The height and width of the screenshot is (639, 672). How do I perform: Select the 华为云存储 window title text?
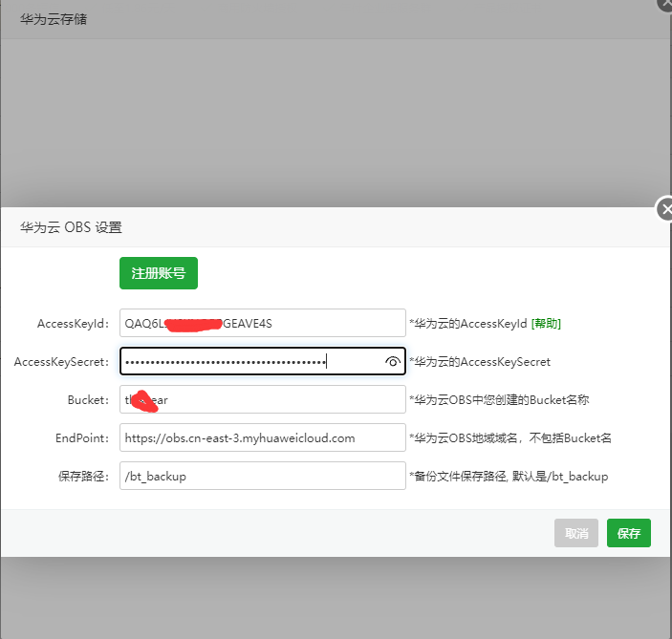[x=54, y=19]
